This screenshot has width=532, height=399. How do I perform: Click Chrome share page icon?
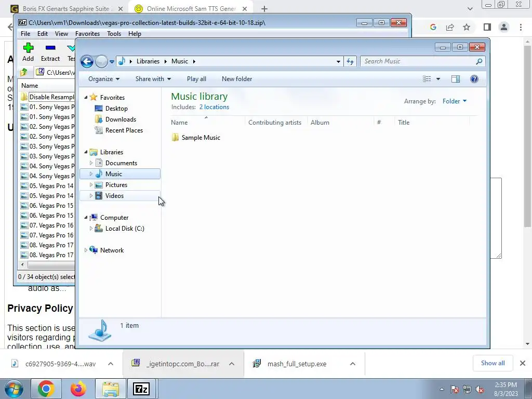coord(450,27)
